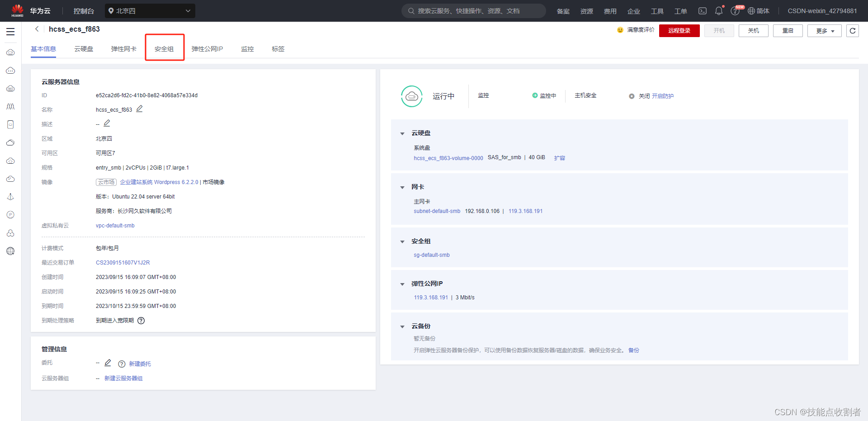
Task: Click the pyramid-shaped sidebar icon
Action: pyautogui.click(x=10, y=197)
